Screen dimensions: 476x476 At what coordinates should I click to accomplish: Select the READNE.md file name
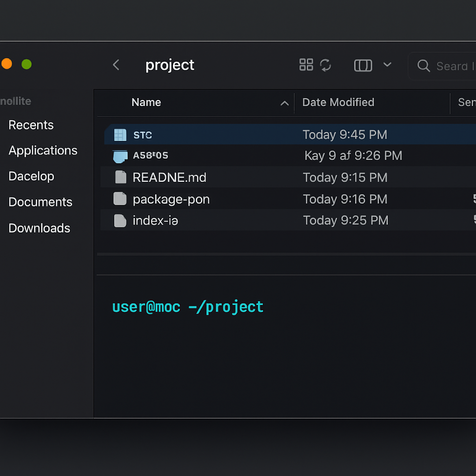169,178
